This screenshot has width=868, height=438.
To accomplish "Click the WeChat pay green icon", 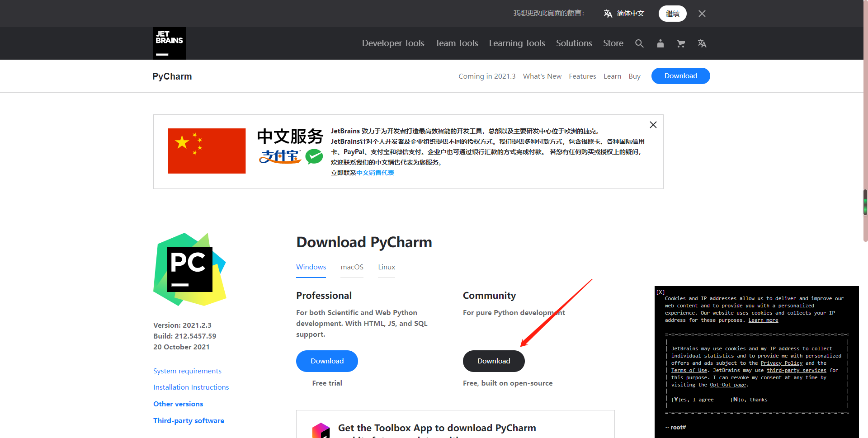I will [314, 156].
